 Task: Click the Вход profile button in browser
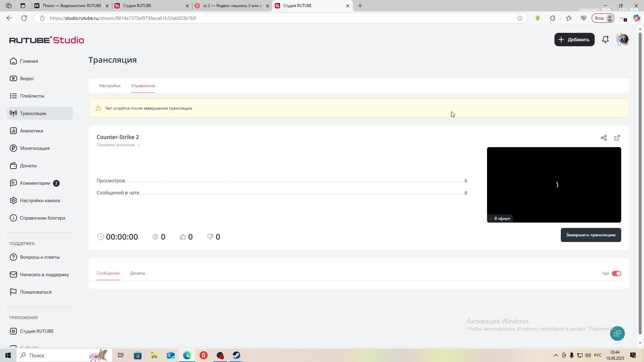point(603,18)
